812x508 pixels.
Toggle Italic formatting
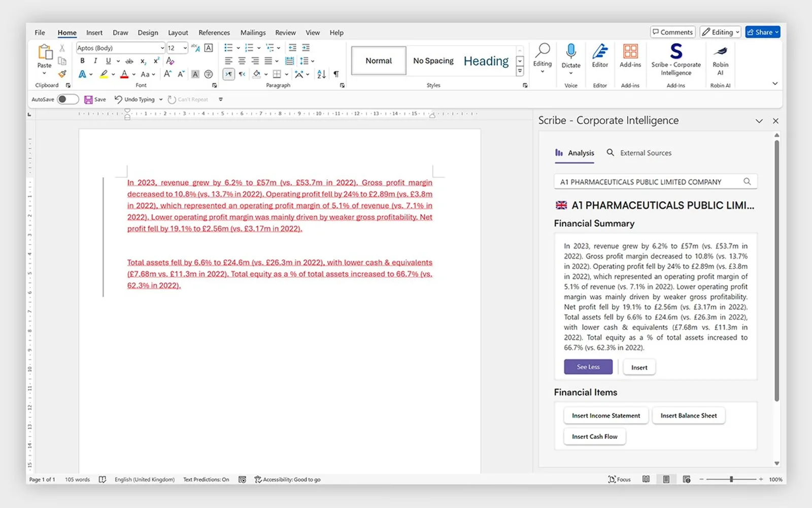coord(95,61)
